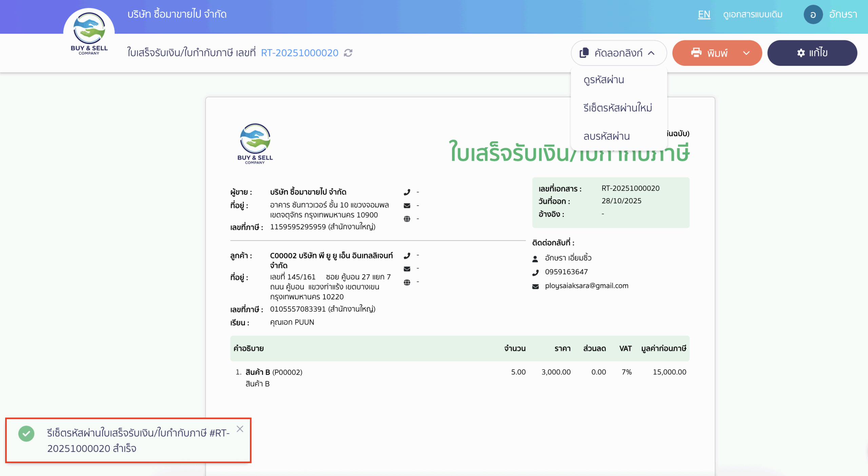Click the copy icon in the คัดลอกลิงก์ button
Screen dimensions: 868x476
tap(584, 53)
